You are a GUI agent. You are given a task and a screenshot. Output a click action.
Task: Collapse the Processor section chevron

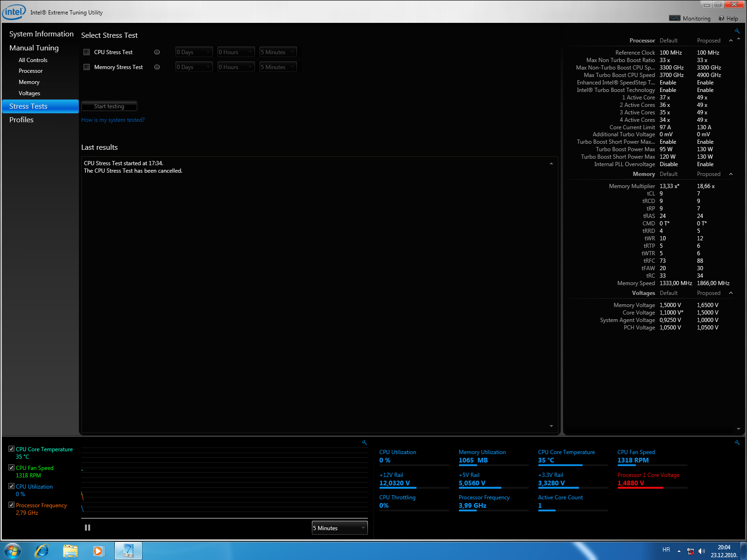pos(731,41)
